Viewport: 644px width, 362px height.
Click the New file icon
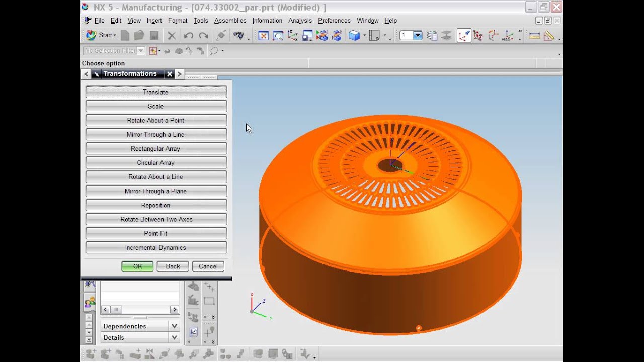[x=125, y=35]
